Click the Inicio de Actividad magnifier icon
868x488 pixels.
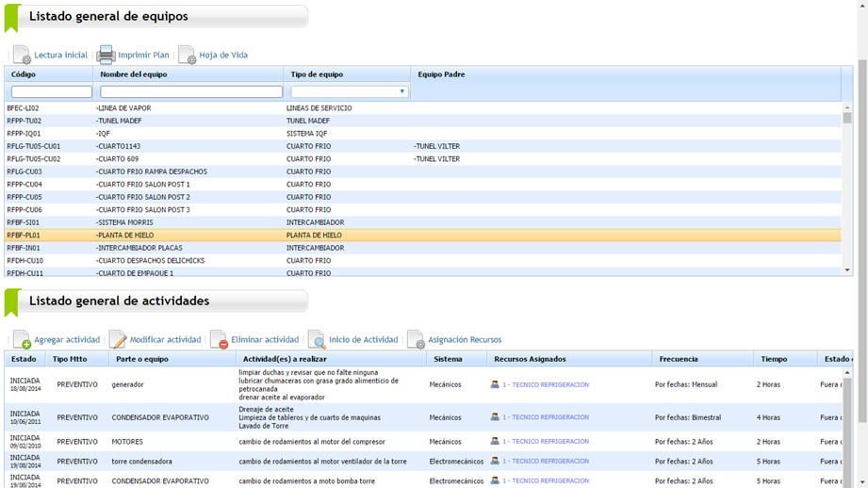(x=317, y=339)
